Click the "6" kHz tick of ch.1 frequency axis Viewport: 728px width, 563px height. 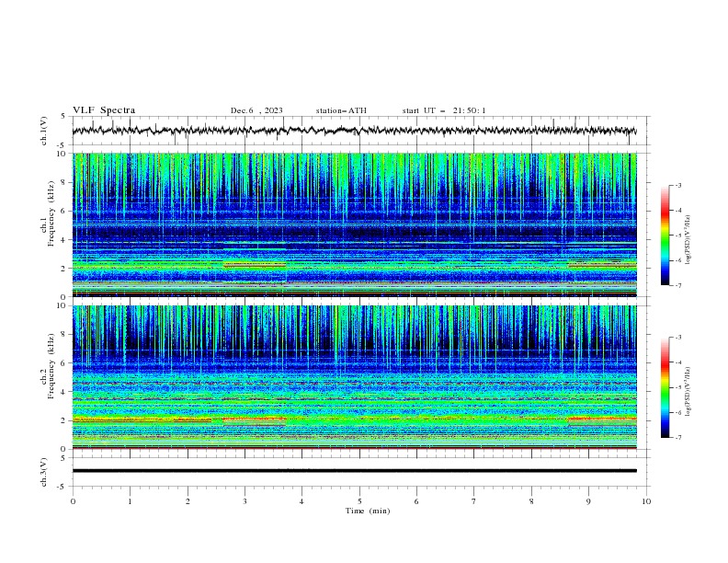click(x=64, y=211)
